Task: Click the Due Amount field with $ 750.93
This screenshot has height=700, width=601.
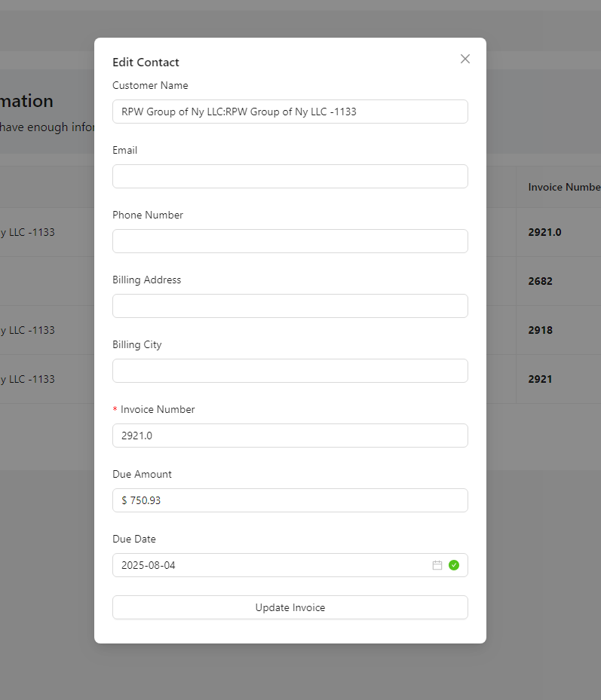Action: tap(290, 500)
